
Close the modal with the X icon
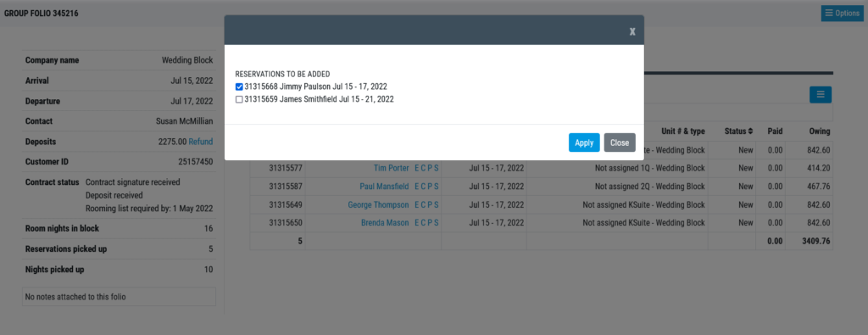(632, 31)
